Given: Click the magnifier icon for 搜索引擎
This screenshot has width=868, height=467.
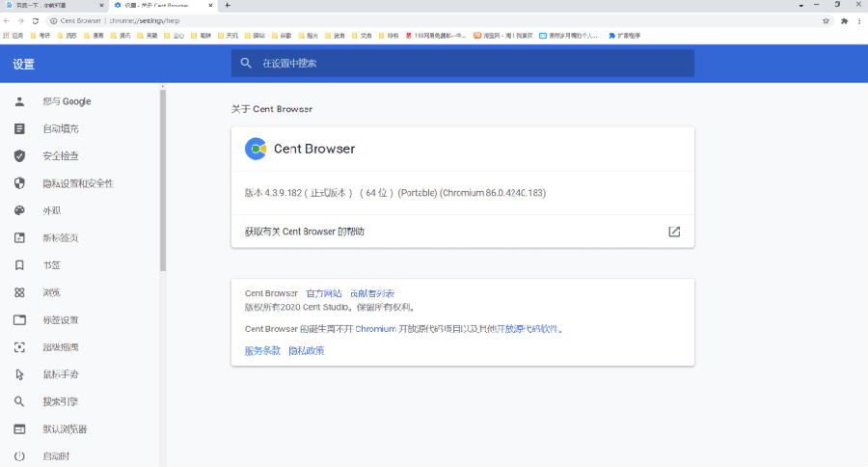Looking at the screenshot, I should (19, 401).
